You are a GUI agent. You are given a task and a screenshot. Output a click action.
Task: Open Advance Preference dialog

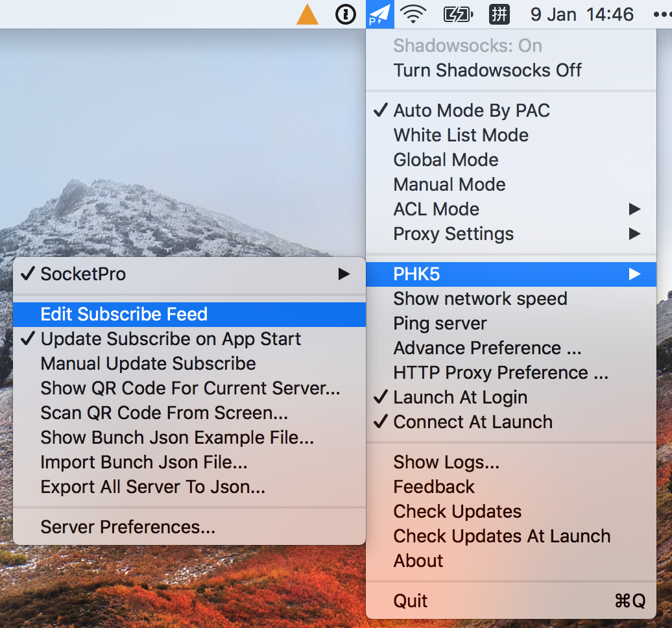click(x=511, y=348)
